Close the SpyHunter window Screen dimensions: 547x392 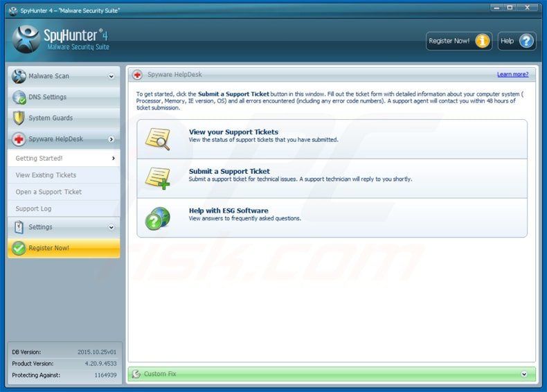(528, 8)
